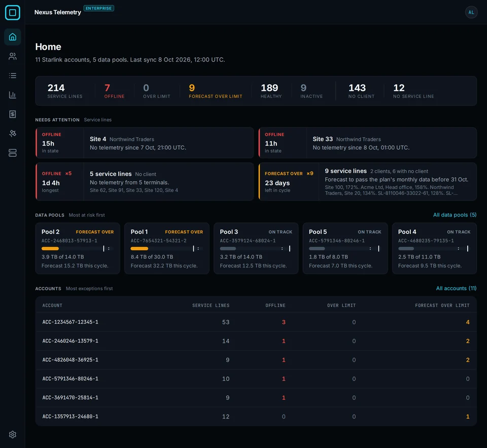Open All accounts (11) link
Image resolution: width=487 pixels, height=448 pixels.
point(456,288)
